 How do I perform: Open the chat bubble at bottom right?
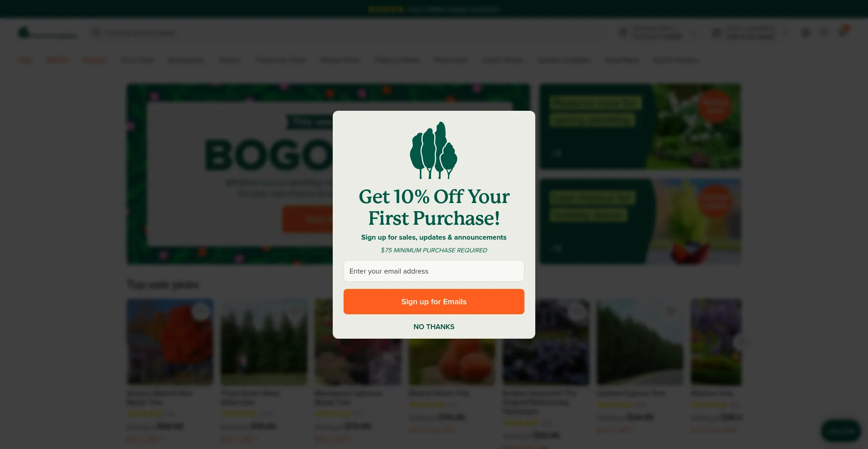(841, 430)
